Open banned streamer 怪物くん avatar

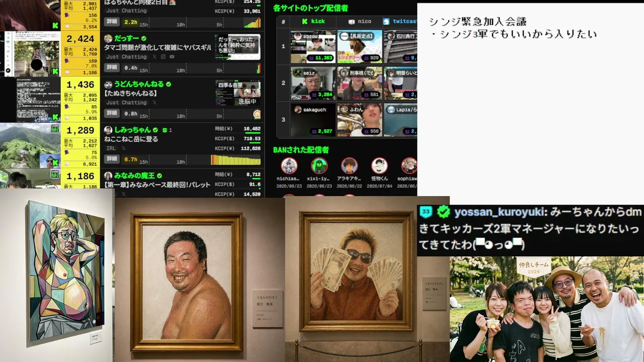[x=379, y=165]
